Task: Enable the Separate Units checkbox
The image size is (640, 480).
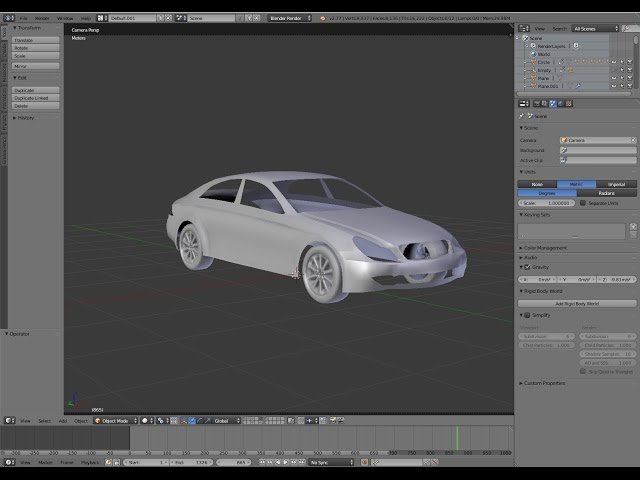Action: [x=583, y=203]
